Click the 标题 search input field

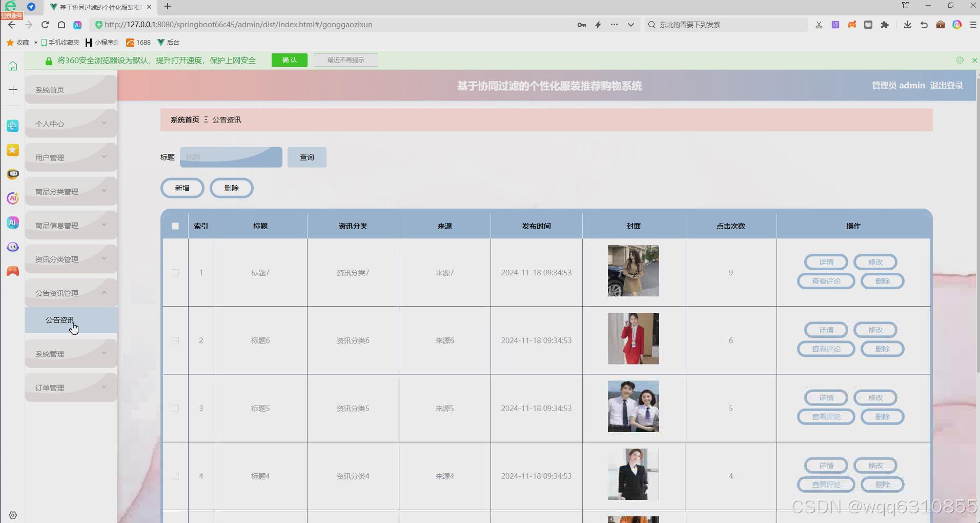[x=231, y=157]
